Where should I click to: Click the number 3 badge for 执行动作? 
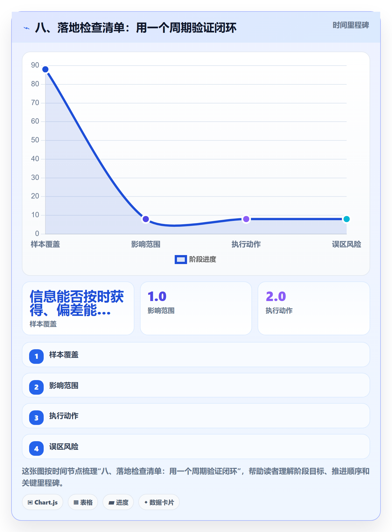point(36,418)
